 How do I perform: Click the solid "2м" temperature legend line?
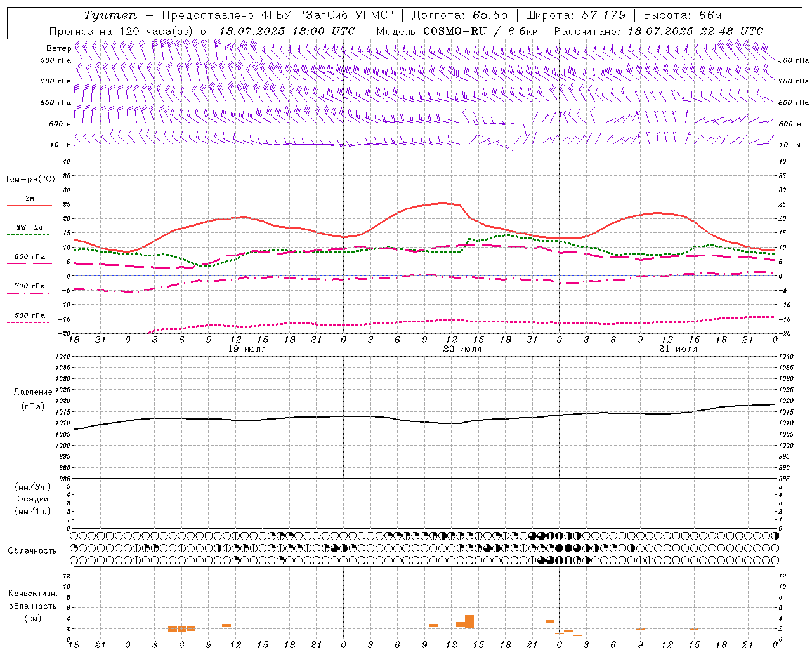click(x=29, y=205)
